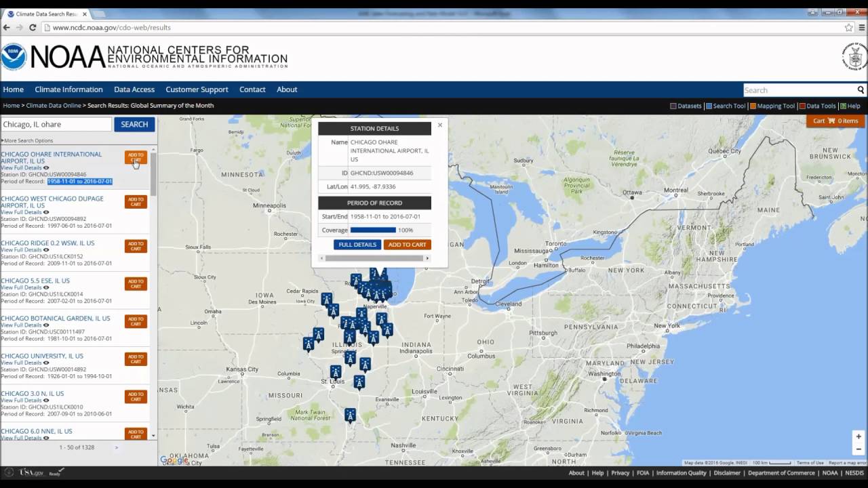Bookmark this page with the star icon
Viewport: 868px width, 488px height.
[x=848, y=27]
